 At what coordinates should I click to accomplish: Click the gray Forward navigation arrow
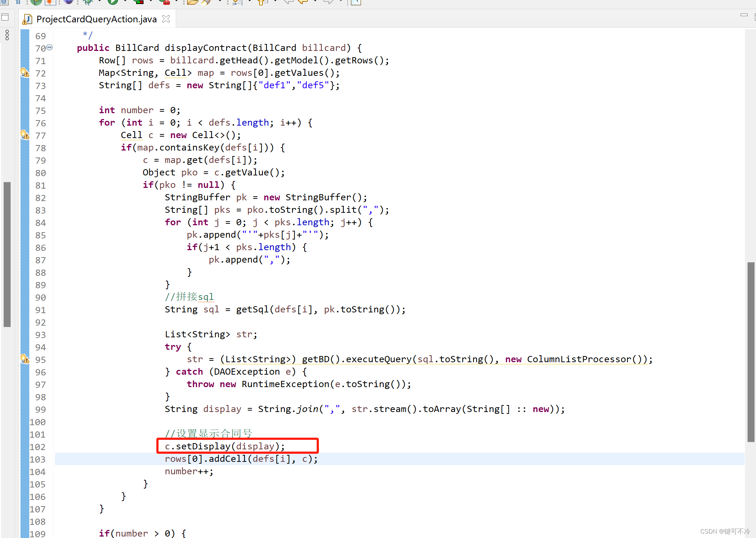pyautogui.click(x=328, y=1)
